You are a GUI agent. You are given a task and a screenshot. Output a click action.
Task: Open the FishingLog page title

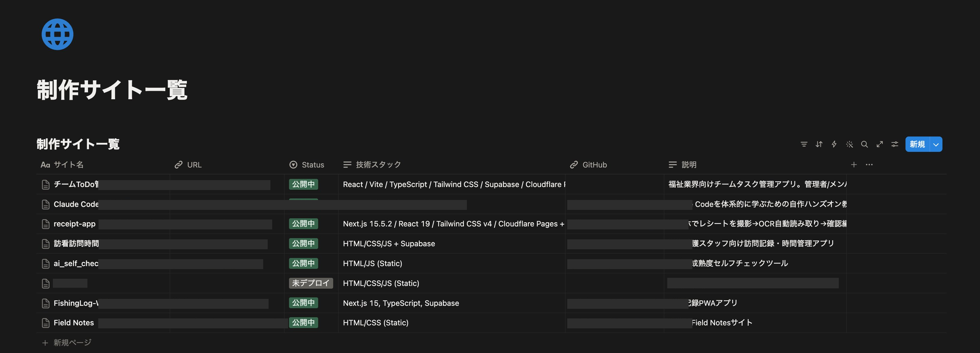coord(76,303)
